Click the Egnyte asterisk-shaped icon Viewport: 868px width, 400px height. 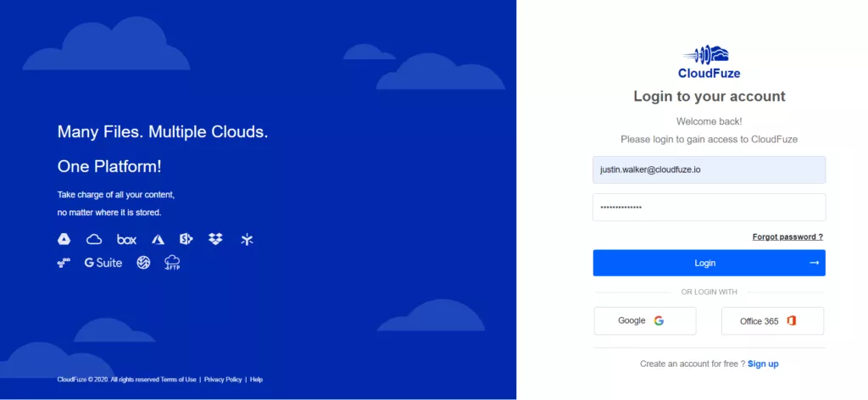(247, 240)
